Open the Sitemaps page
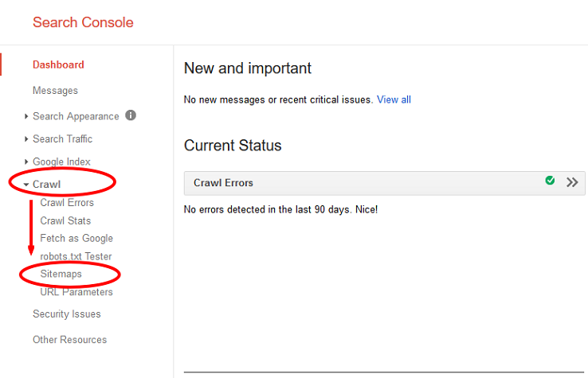The width and height of the screenshot is (588, 378). (61, 274)
